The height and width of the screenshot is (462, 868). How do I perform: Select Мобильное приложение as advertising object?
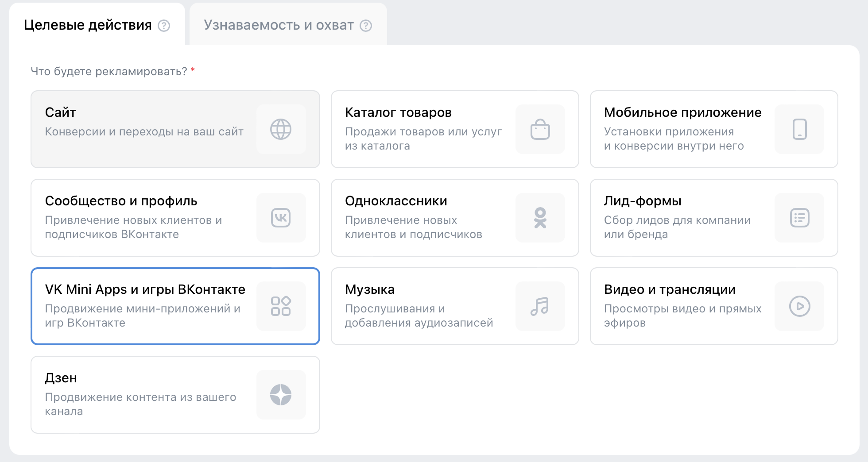pos(682,112)
